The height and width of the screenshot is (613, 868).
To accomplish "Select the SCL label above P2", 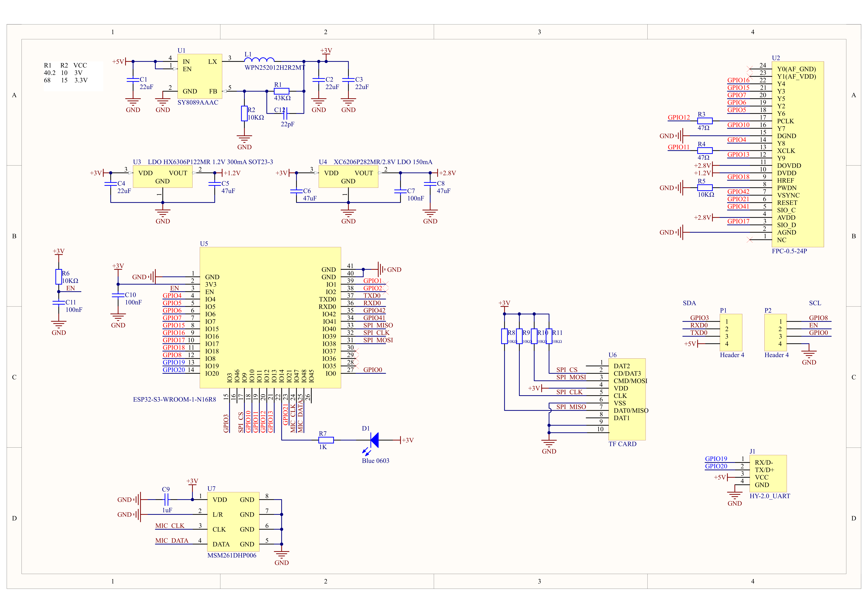I will tap(815, 303).
